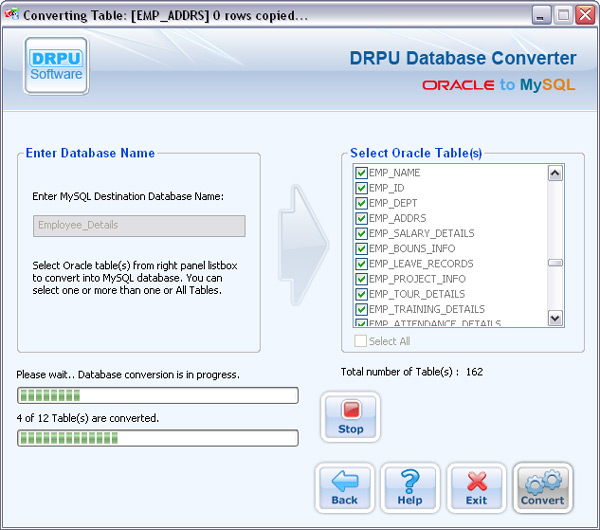Screen dimensions: 600x530
Task: Toggle the EMP_BOUNS_INFO checkbox
Action: 361,249
